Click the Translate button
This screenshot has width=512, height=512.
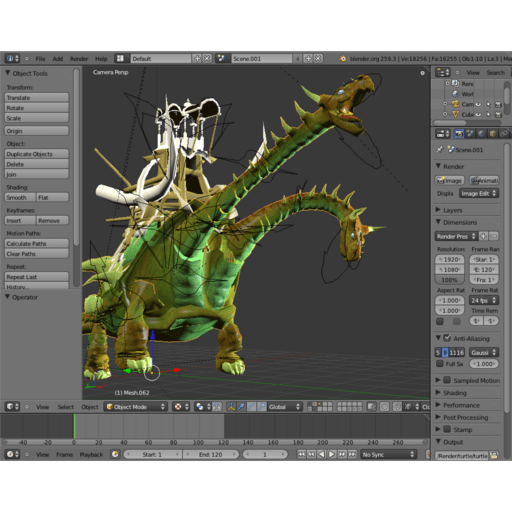[x=37, y=97]
